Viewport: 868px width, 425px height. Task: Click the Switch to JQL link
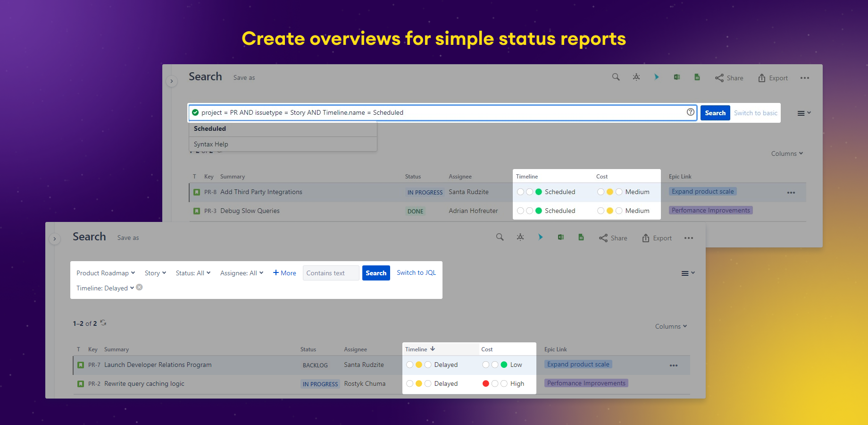416,272
